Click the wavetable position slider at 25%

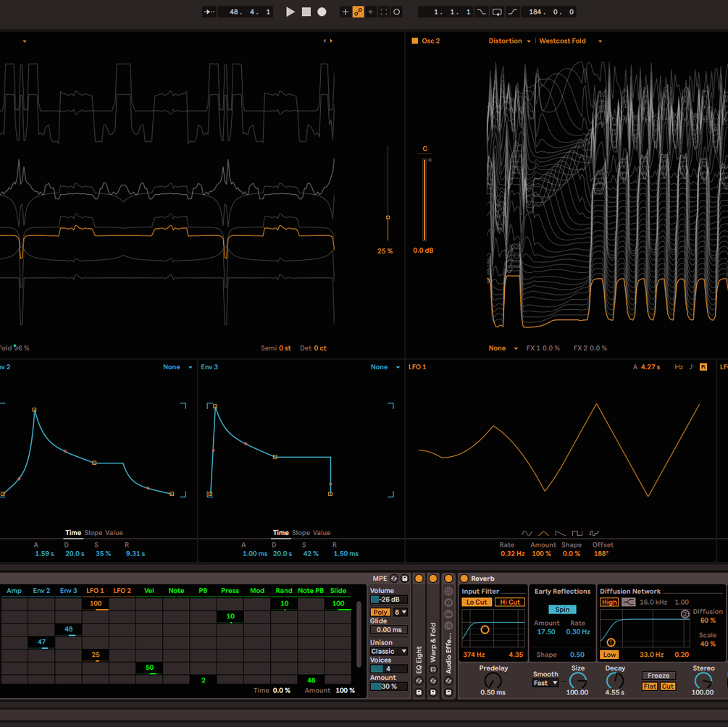(x=388, y=217)
